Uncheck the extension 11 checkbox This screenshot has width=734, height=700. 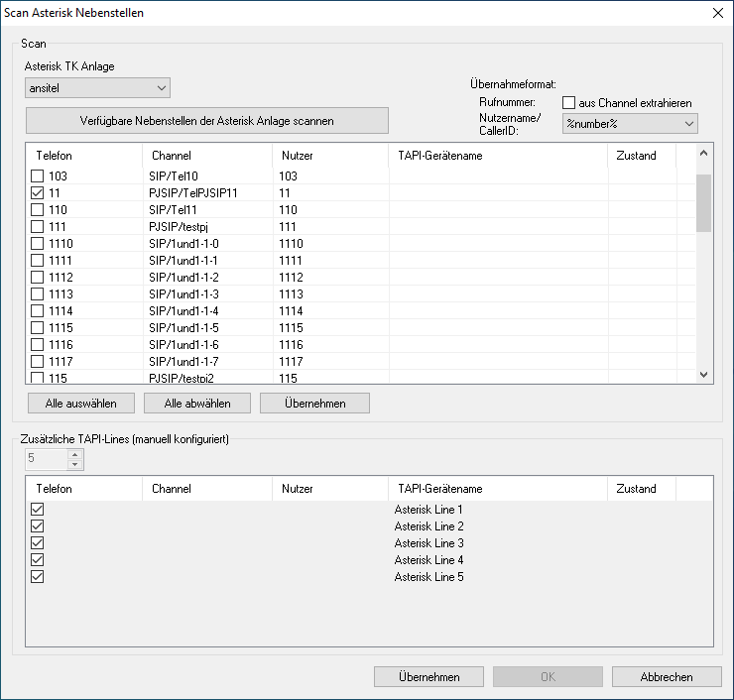[38, 192]
